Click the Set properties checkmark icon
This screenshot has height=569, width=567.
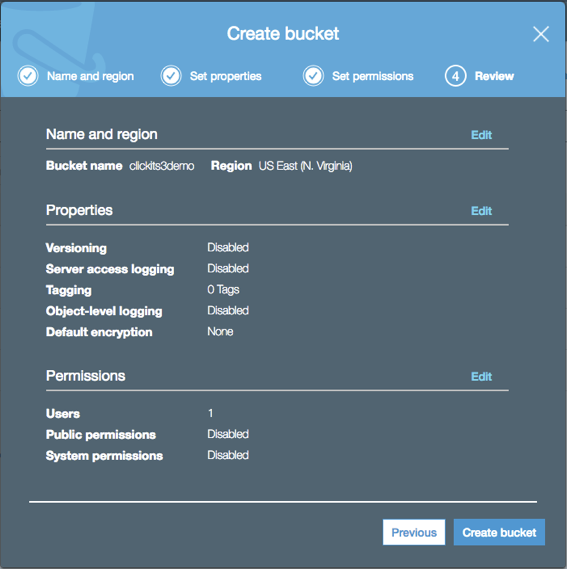click(171, 76)
